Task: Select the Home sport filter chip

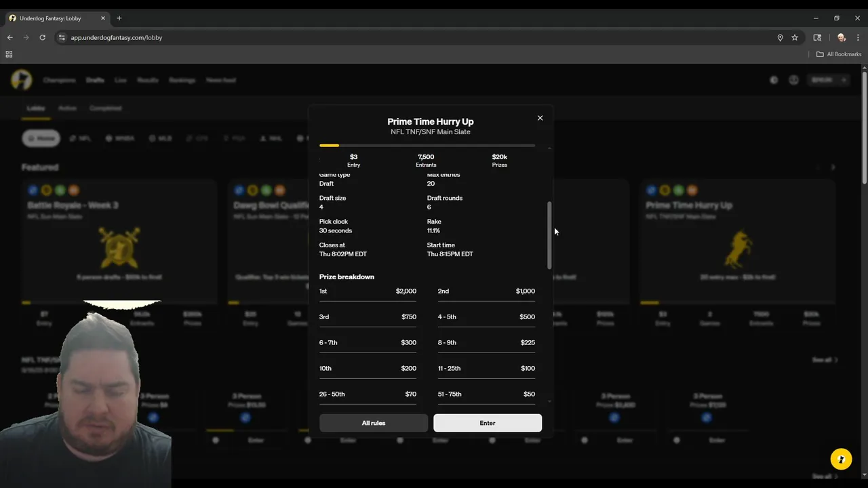Action: pyautogui.click(x=41, y=138)
